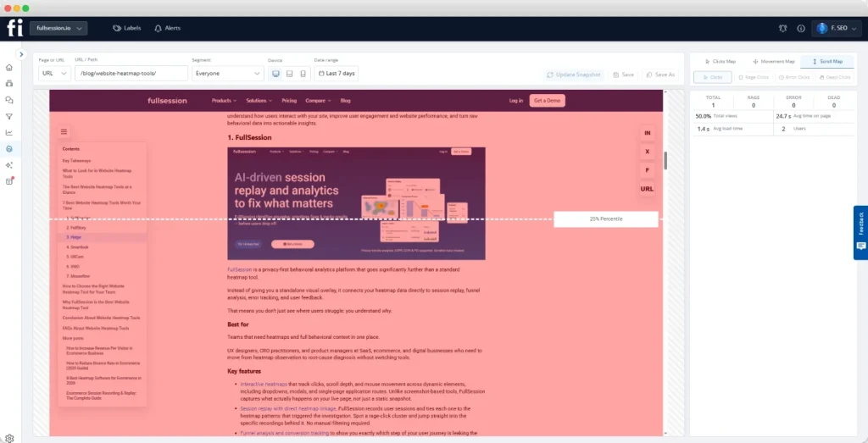Image resolution: width=868 pixels, height=443 pixels.
Task: Click the Save button
Action: pyautogui.click(x=623, y=75)
